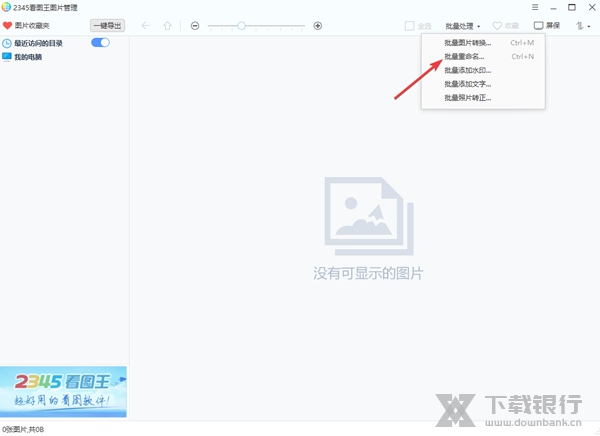Check the 全选 select-all checkbox
The image size is (600, 436).
pos(410,25)
